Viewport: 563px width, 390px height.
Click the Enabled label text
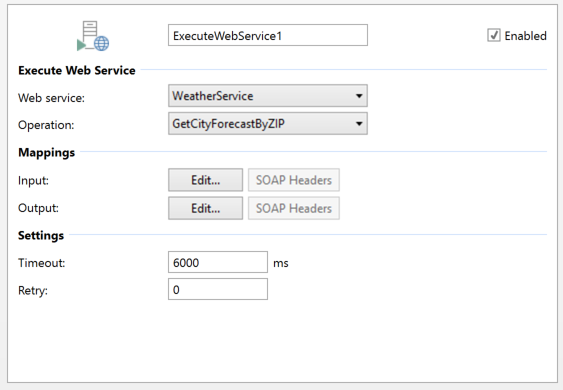[525, 36]
